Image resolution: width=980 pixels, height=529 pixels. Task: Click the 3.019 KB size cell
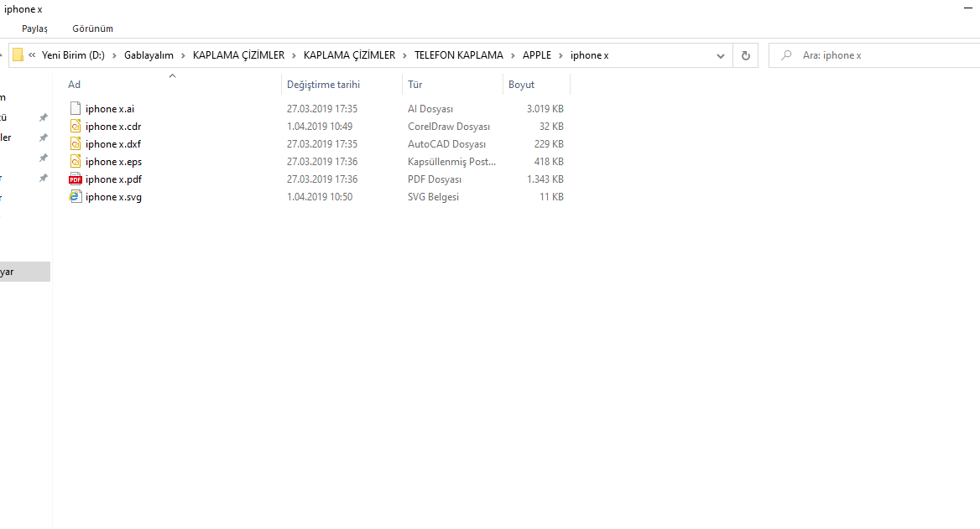(545, 109)
